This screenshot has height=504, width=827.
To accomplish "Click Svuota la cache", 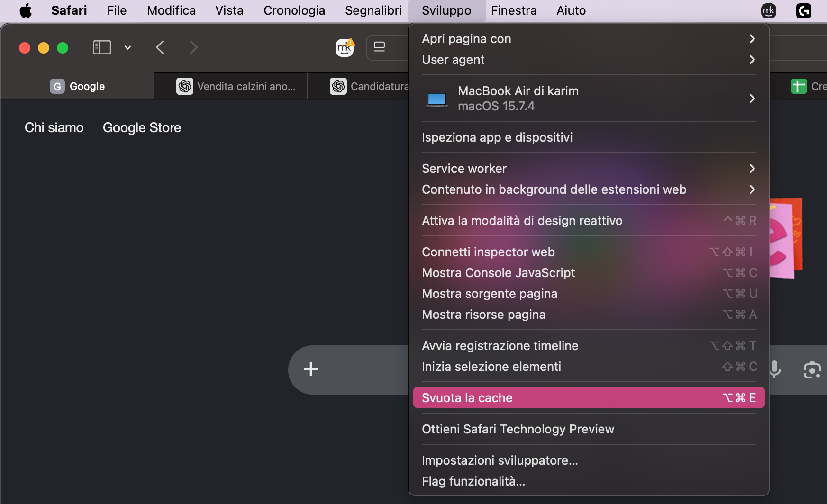I will [589, 398].
